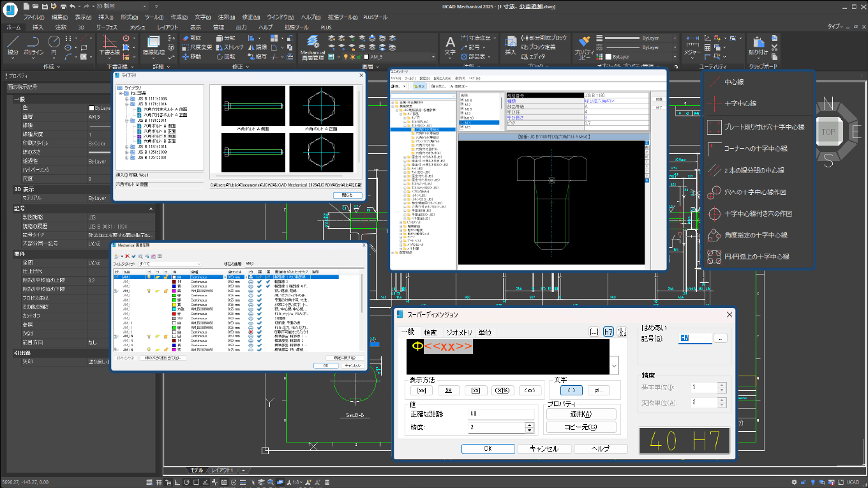The width and height of the screenshot is (868, 488).
Task: Click the 閉じる button in the ライブラリ dialog
Action: pos(348,195)
